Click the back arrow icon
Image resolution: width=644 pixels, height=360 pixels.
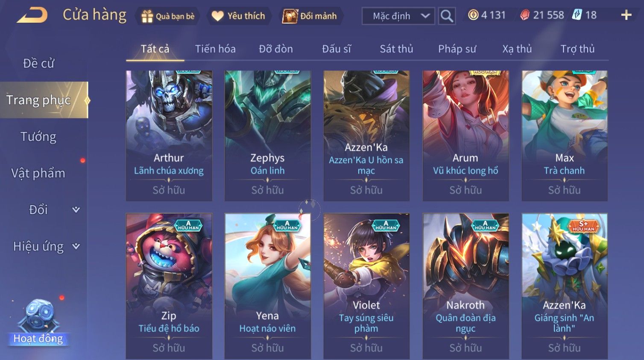point(32,16)
